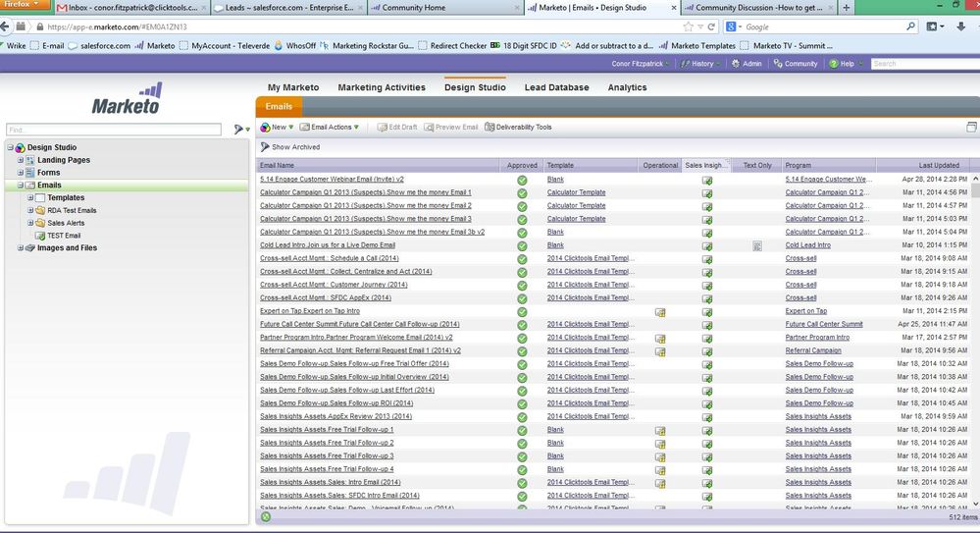This screenshot has height=533, width=980.
Task: Expand Sales Alerts folder
Action: tap(30, 223)
